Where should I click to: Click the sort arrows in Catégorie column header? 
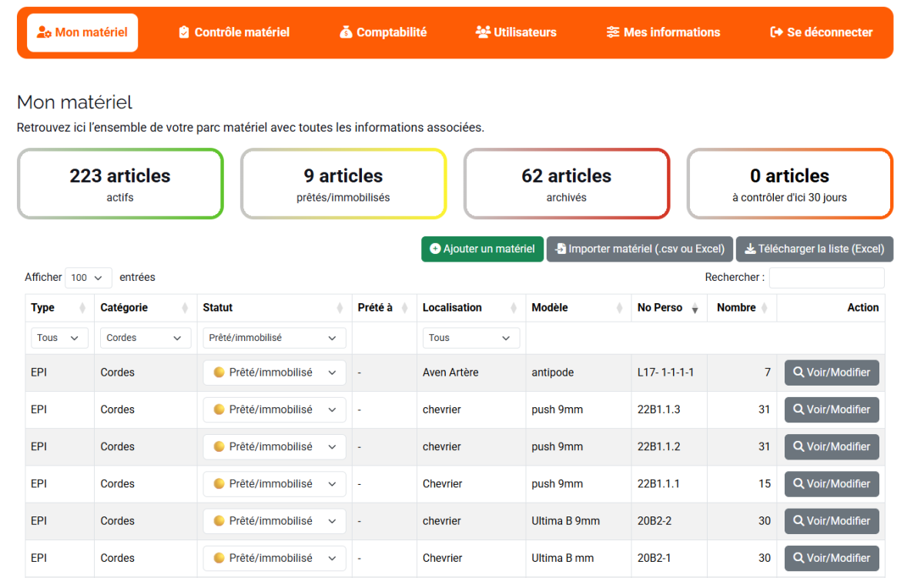pyautogui.click(x=185, y=308)
